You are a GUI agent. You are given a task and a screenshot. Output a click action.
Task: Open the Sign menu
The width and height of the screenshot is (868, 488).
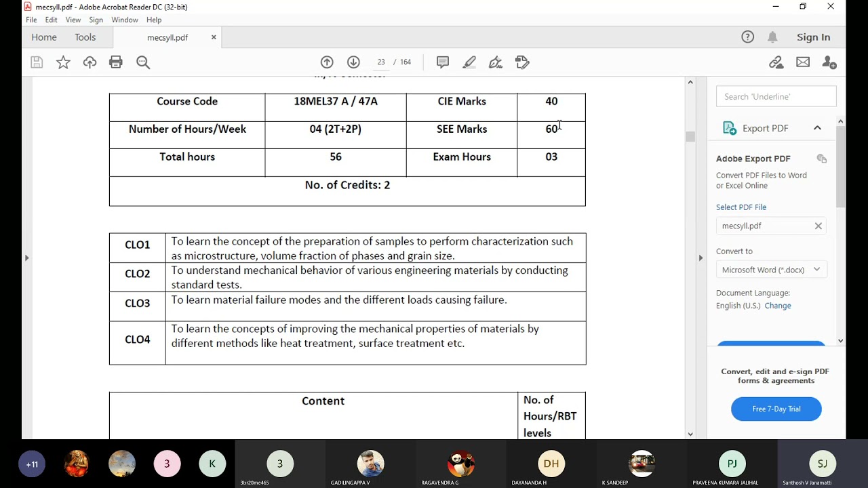coord(96,20)
